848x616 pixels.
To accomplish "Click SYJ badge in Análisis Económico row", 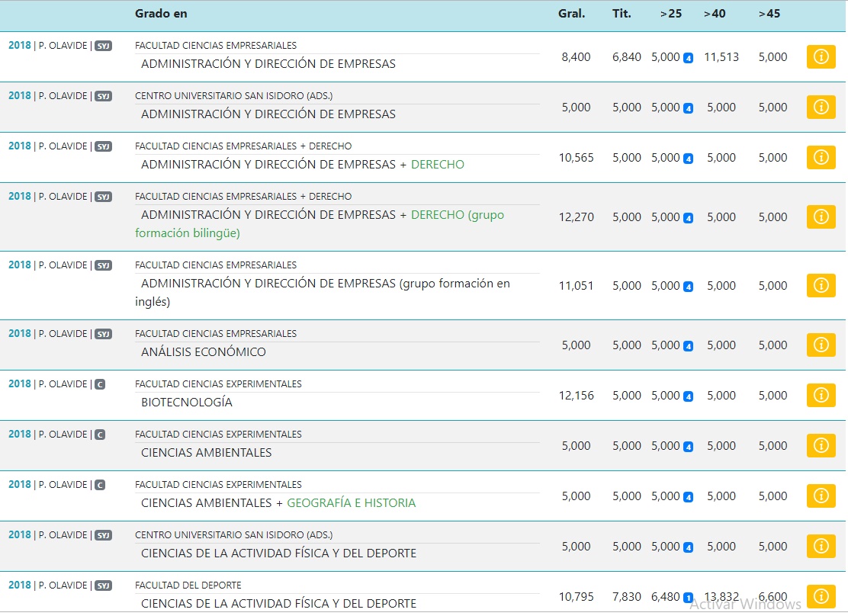I will tap(103, 334).
